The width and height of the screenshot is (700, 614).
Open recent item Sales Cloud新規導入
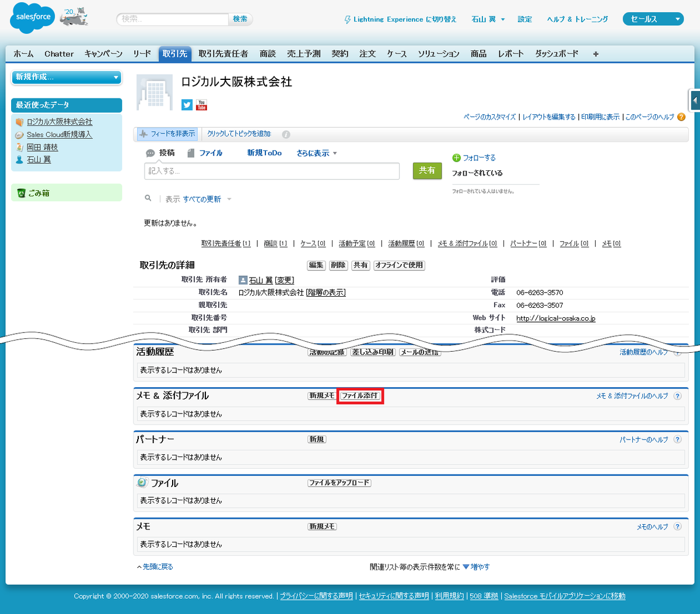tap(60, 135)
